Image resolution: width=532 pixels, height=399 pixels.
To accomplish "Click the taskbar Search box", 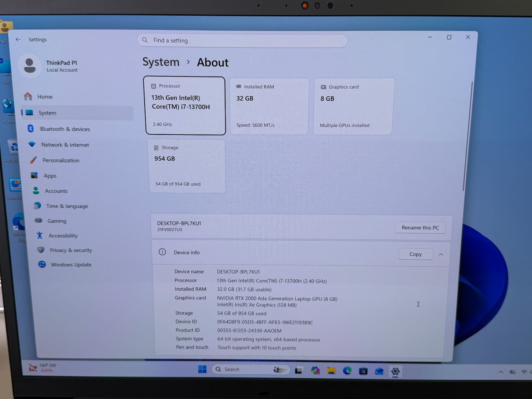I will 251,369.
